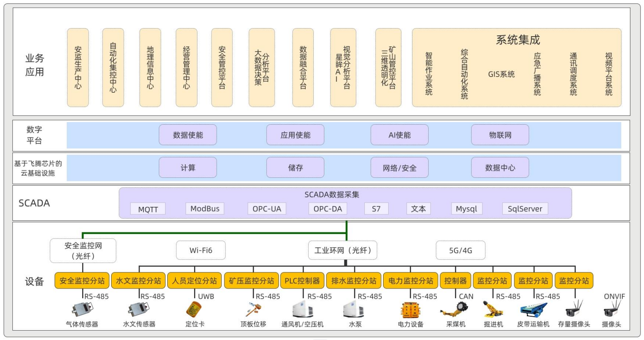Screen dimensions: 644x340
Task: Click the roadheader (掘进机) icon
Action: coord(493,309)
